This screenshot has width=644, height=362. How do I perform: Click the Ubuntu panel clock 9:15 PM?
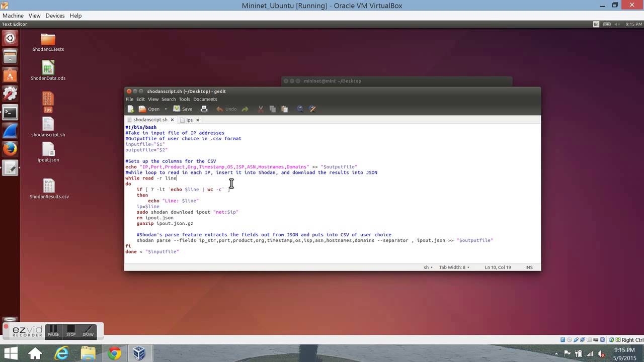tap(633, 24)
